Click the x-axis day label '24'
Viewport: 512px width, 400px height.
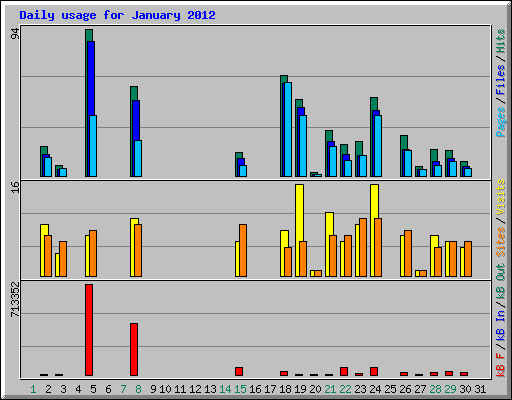point(375,389)
